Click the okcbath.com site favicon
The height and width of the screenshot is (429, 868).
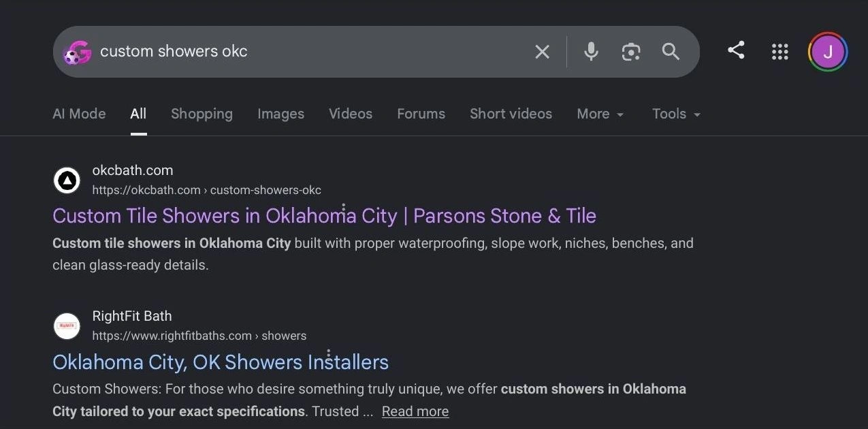(x=67, y=180)
